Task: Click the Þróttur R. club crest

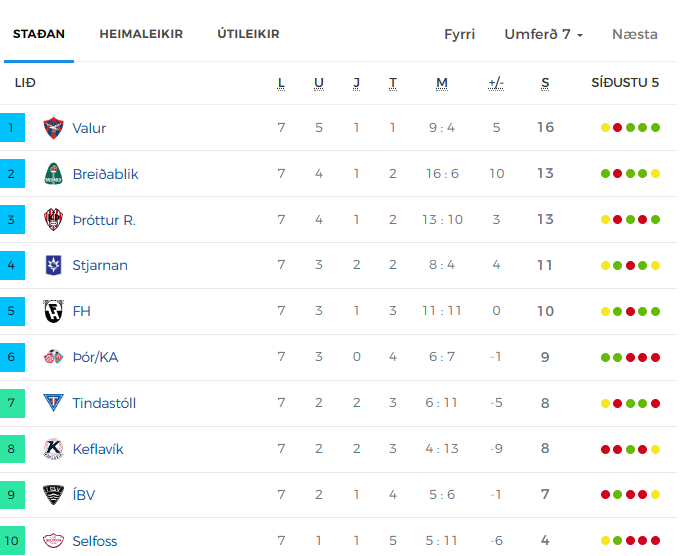Action: click(x=53, y=219)
